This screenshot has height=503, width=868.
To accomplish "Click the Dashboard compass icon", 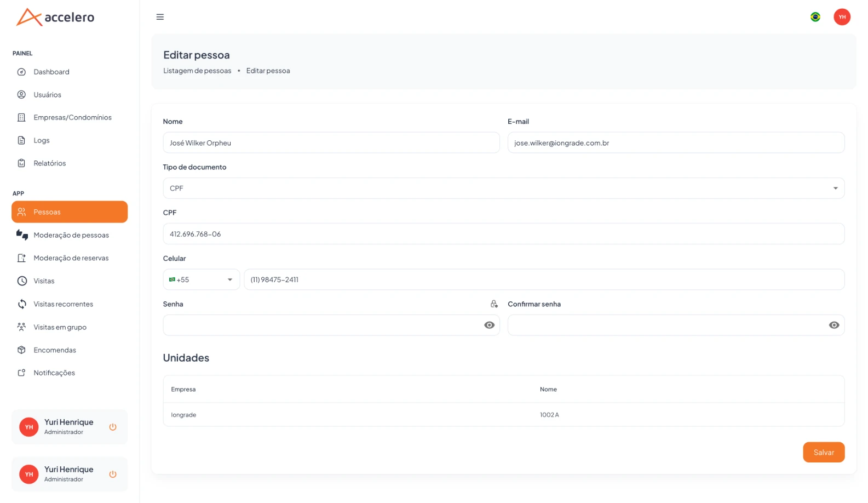I will pyautogui.click(x=21, y=72).
